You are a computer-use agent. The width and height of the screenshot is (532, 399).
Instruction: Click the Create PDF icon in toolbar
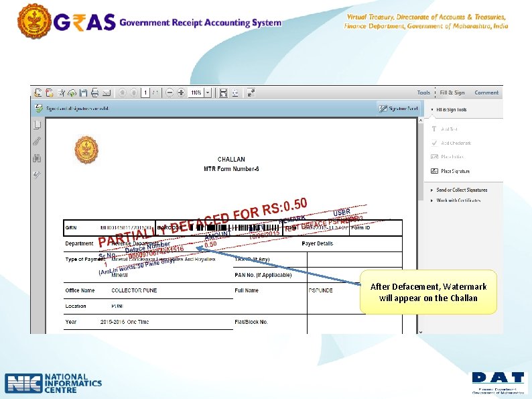(50, 93)
